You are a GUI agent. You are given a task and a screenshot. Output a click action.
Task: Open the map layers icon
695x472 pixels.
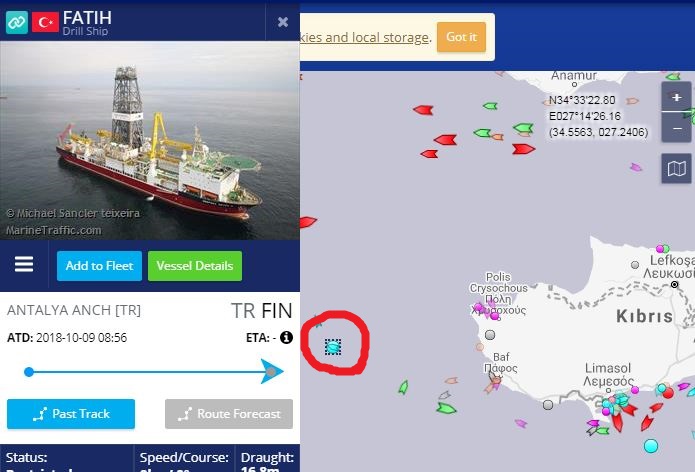tap(676, 168)
